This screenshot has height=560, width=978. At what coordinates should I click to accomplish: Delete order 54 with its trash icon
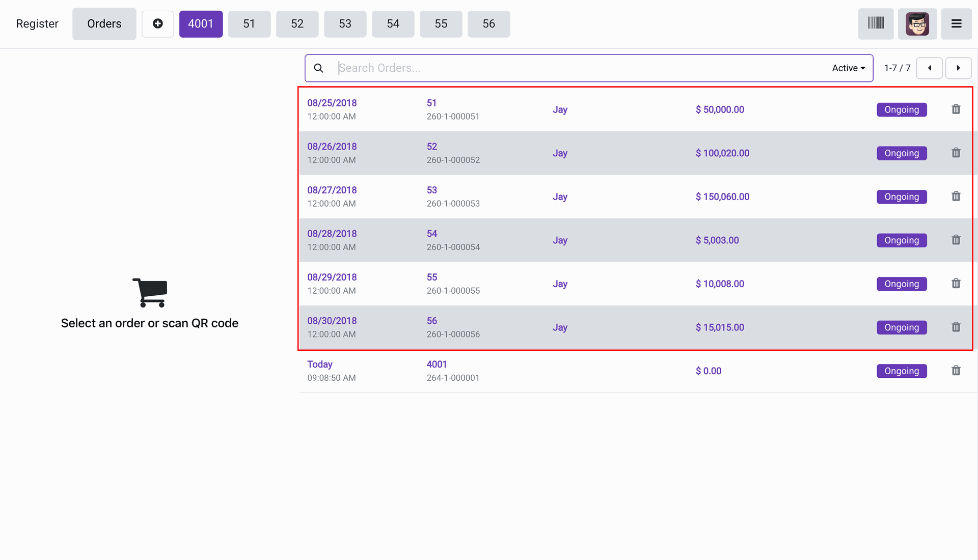tap(956, 240)
